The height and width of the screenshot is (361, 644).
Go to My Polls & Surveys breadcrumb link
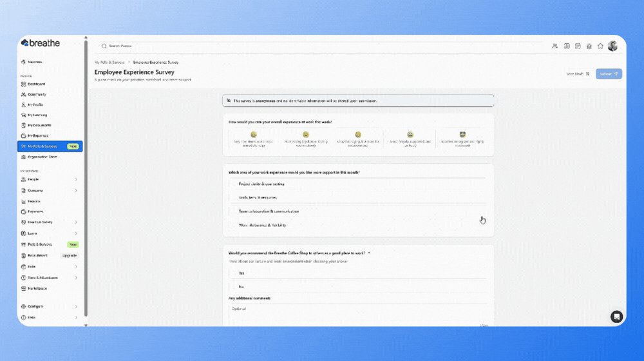point(109,63)
